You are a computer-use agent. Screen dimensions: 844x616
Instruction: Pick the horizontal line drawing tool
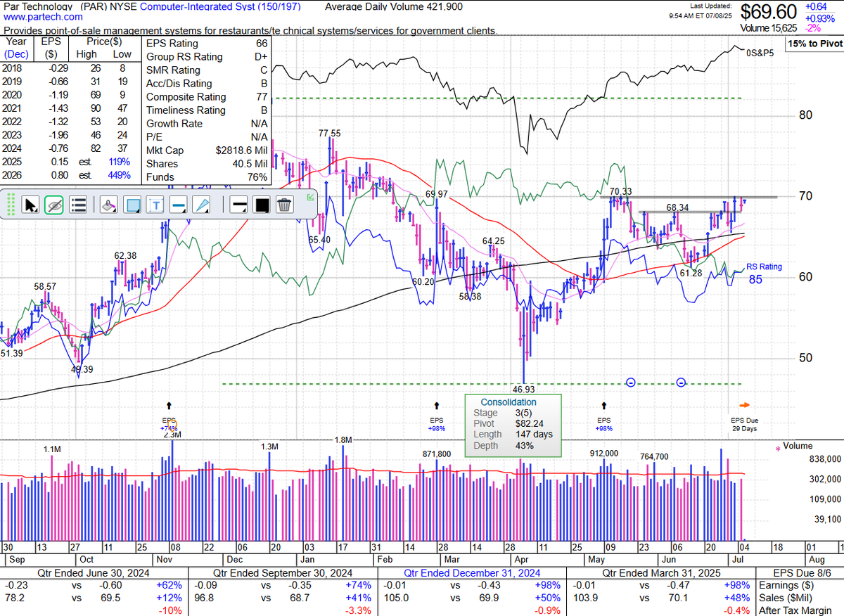(178, 205)
